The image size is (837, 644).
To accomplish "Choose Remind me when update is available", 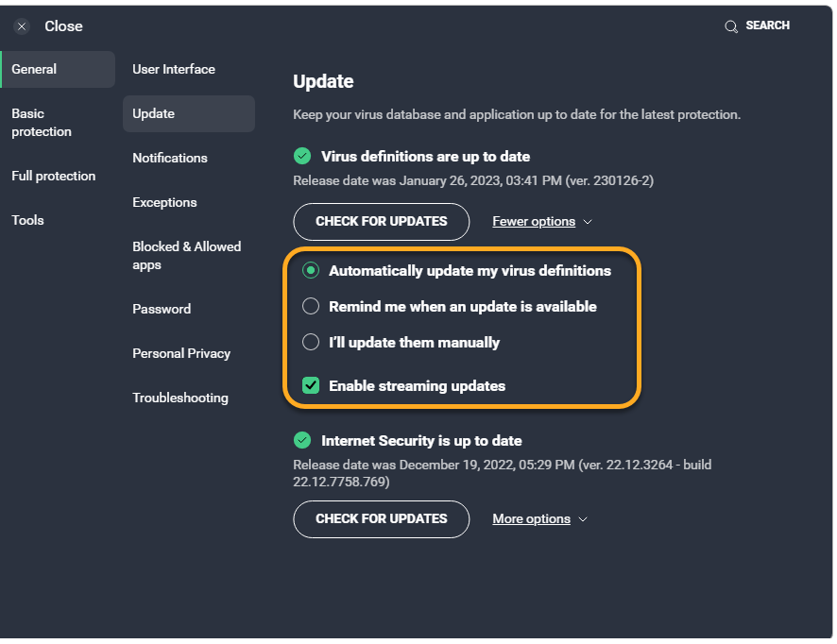I will pyautogui.click(x=310, y=306).
